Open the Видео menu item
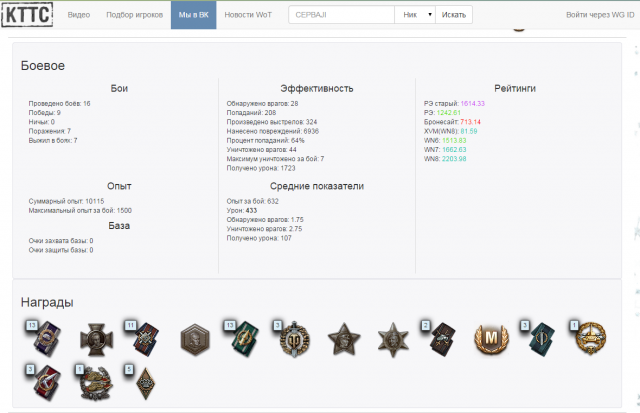This screenshot has height=413, width=640. (x=79, y=15)
